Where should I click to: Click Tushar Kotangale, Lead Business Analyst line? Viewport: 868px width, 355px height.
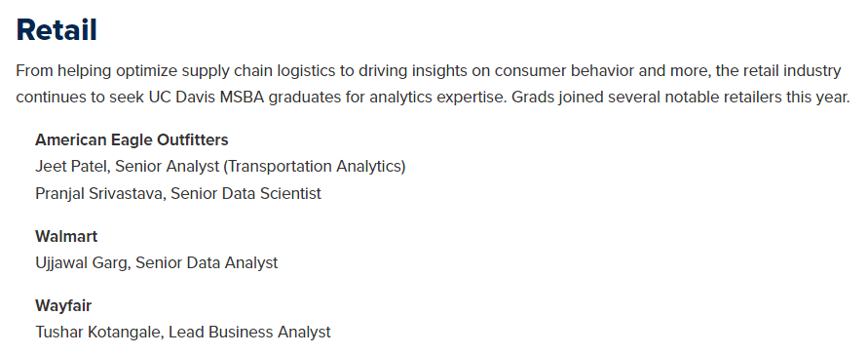tap(183, 332)
